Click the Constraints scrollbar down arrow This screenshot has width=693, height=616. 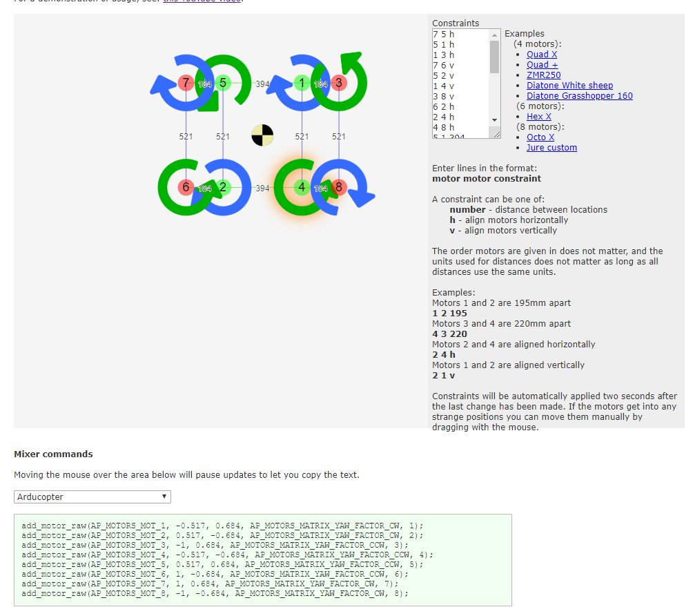pos(495,120)
